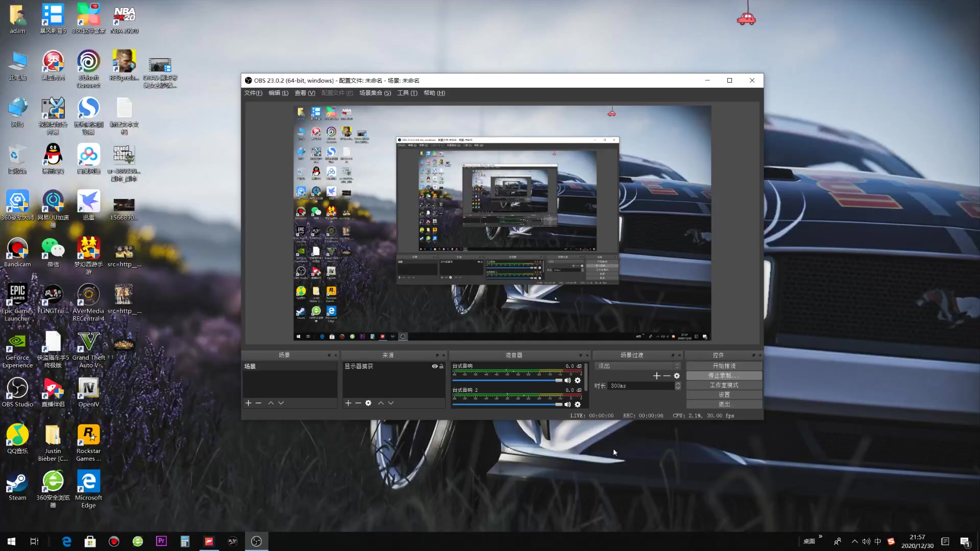Open the 编辑(E) menu

279,93
